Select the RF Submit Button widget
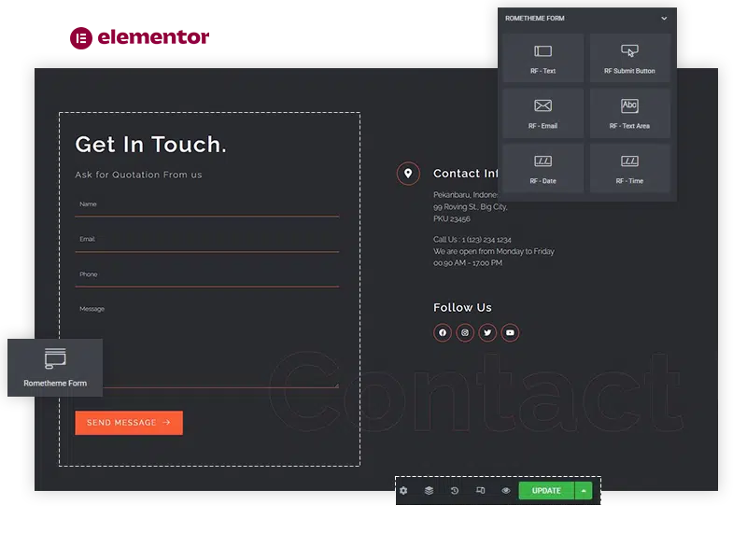The image size is (747, 560). tap(629, 58)
